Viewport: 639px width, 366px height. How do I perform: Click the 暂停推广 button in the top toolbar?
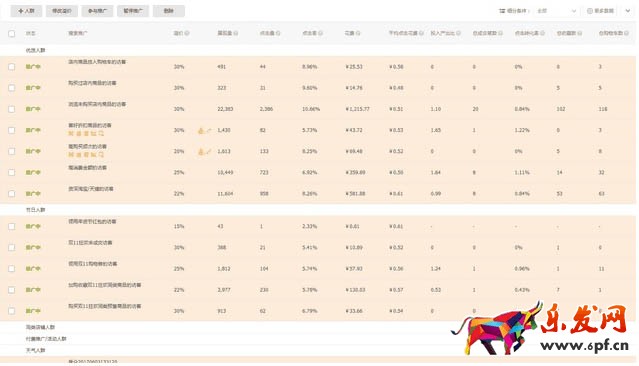[x=133, y=11]
